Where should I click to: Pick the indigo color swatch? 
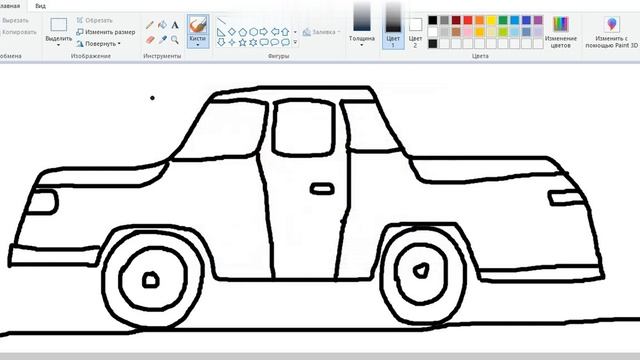pyautogui.click(x=527, y=20)
